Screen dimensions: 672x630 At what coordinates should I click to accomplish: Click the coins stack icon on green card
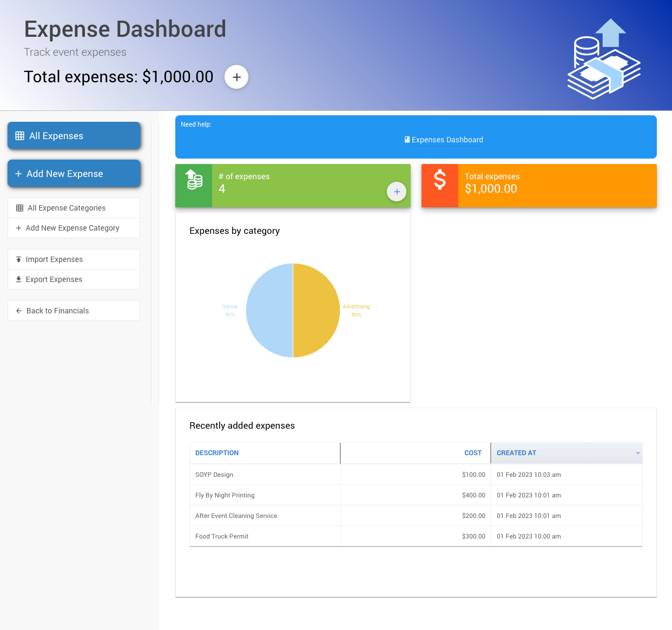pos(194,180)
